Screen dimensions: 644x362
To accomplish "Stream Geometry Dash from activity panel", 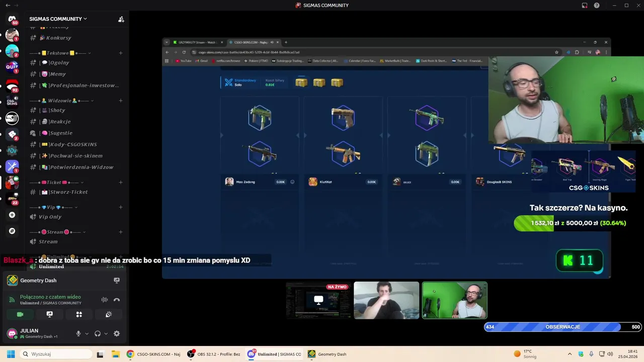I will [x=117, y=281].
